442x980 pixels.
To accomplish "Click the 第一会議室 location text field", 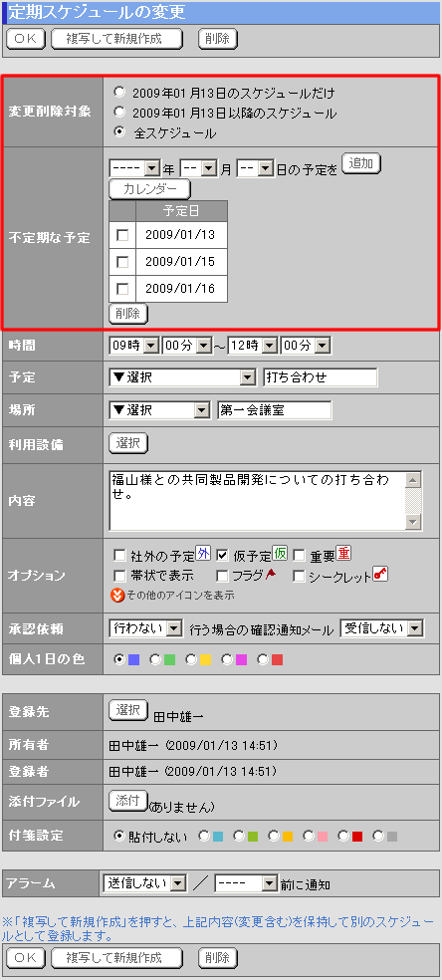I will (275, 410).
